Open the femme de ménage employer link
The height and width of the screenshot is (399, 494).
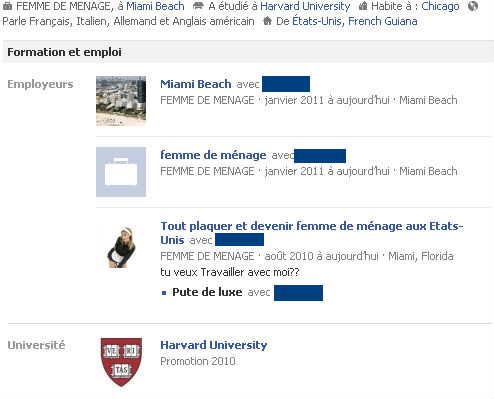[x=213, y=155]
